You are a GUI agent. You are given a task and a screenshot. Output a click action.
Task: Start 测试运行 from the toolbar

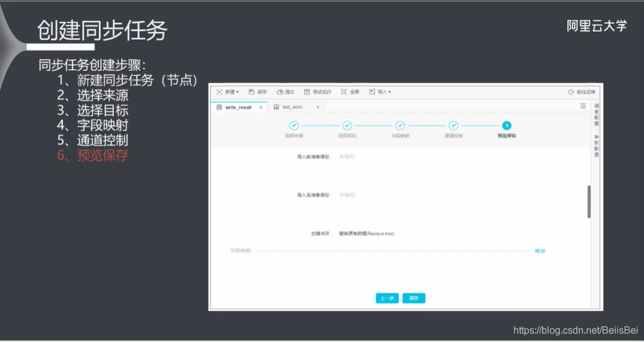(318, 92)
